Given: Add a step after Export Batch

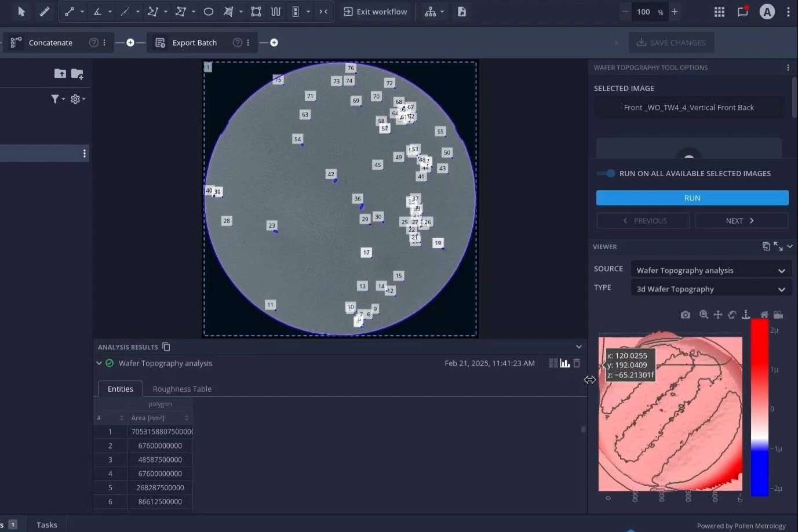Looking at the screenshot, I should point(274,42).
